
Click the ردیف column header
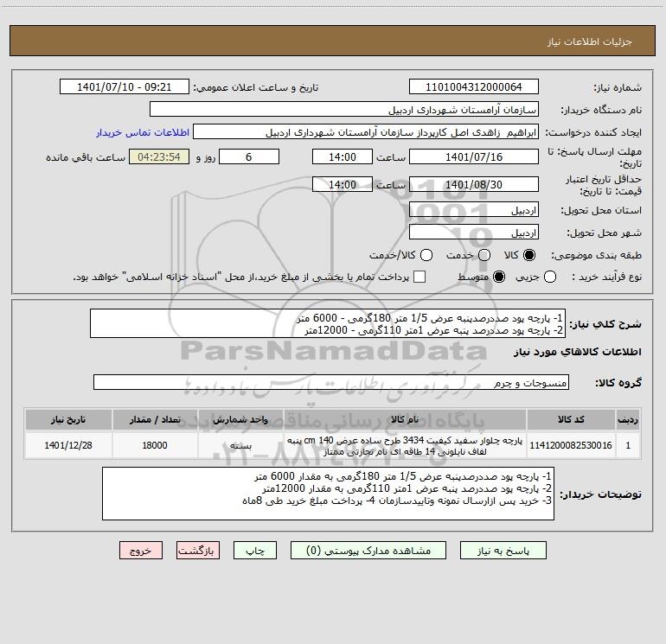(x=628, y=419)
